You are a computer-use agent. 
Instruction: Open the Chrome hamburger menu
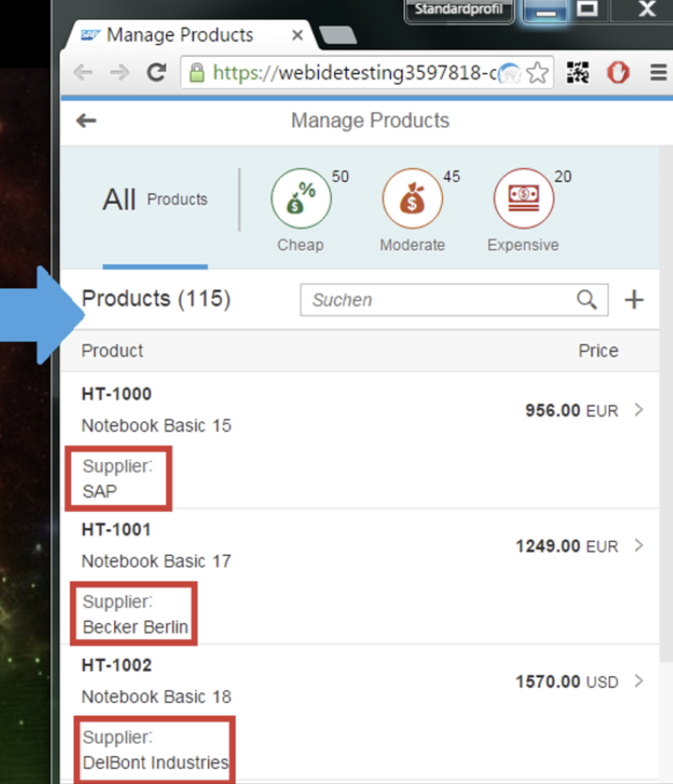click(658, 73)
